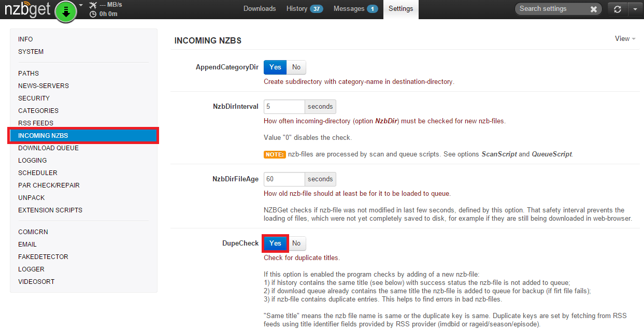Screen dimensions: 644x330
Task: Expand the refresh options dropdown arrow
Action: pos(635,9)
